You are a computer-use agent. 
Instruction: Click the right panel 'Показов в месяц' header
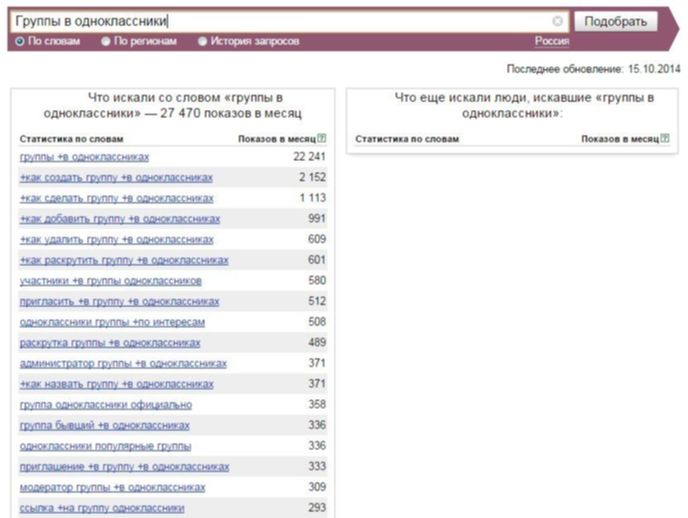coord(620,139)
